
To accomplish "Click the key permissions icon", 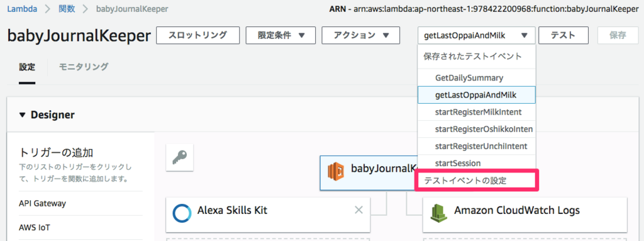I will 179,157.
